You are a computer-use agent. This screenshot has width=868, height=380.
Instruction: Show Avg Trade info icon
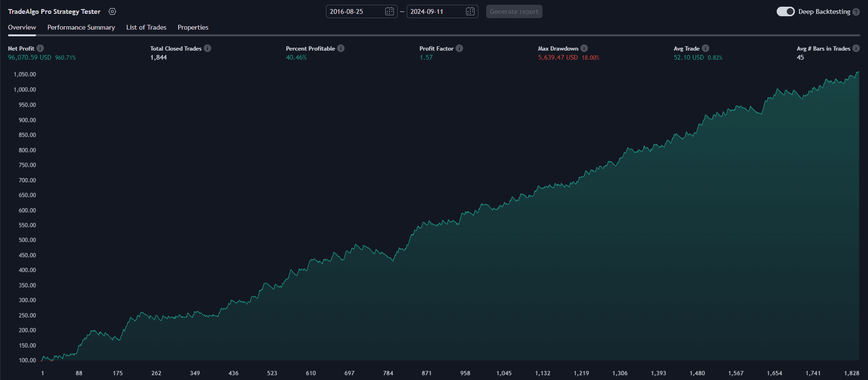click(x=705, y=48)
